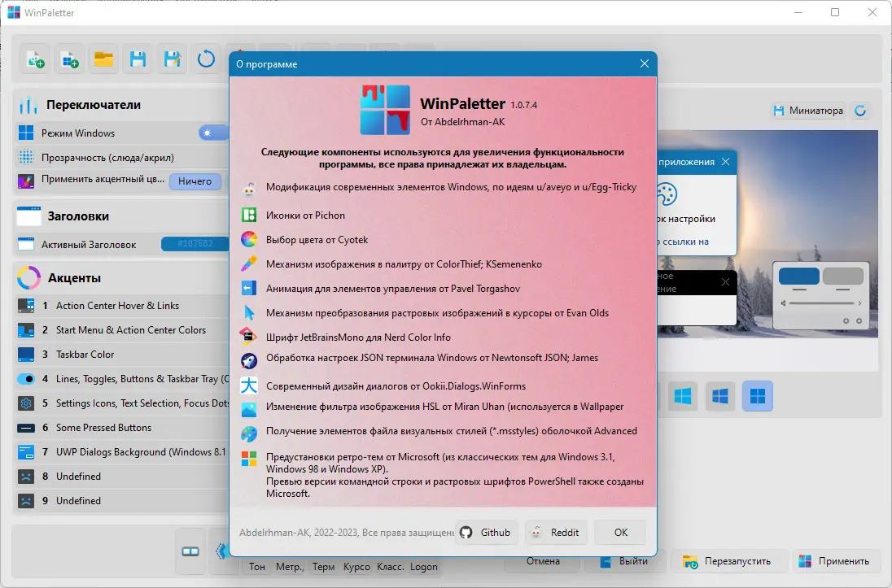Viewport: 892px width, 588px height.
Task: Click Применить to apply the theme
Action: pos(835,561)
